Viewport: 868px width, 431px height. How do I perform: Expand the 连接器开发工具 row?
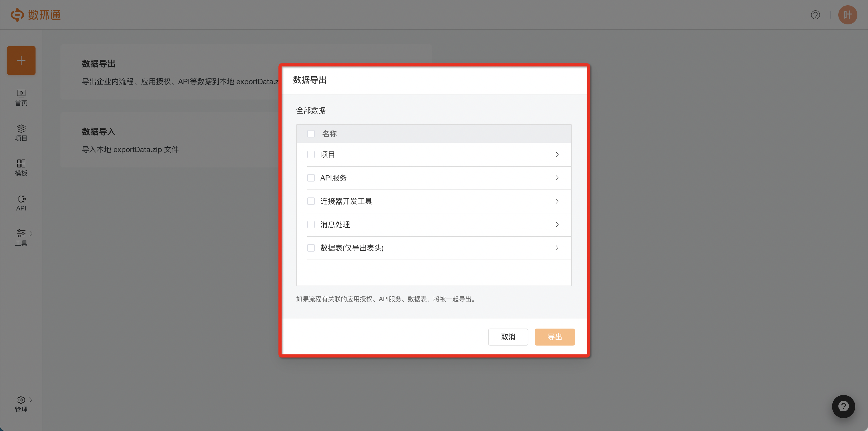[x=557, y=201]
